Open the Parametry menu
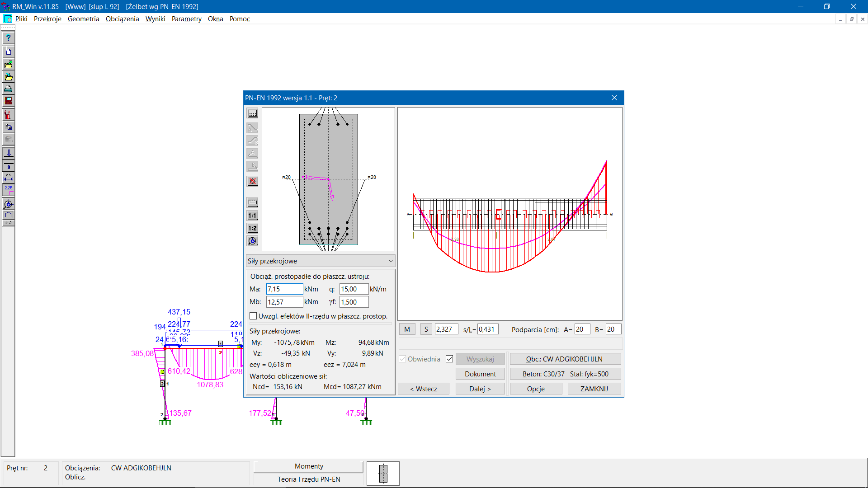 (186, 19)
